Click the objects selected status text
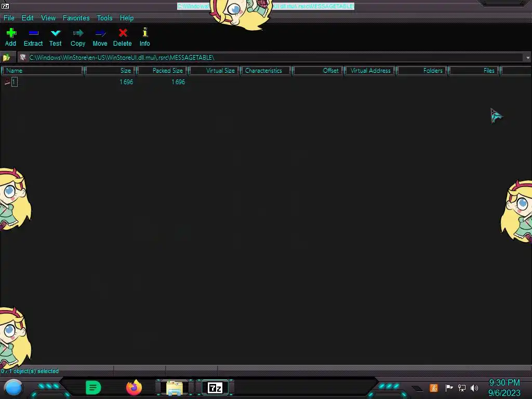Viewport: 532px width, 399px height. click(x=30, y=371)
